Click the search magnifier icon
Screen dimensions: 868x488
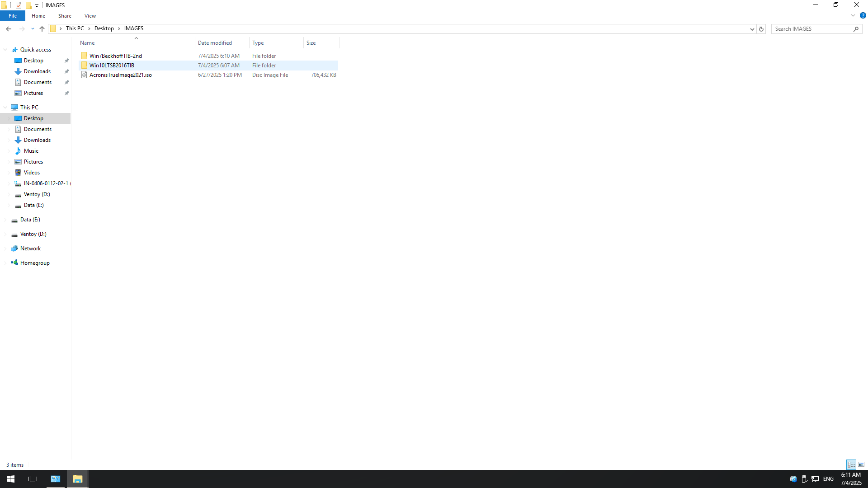(x=856, y=29)
